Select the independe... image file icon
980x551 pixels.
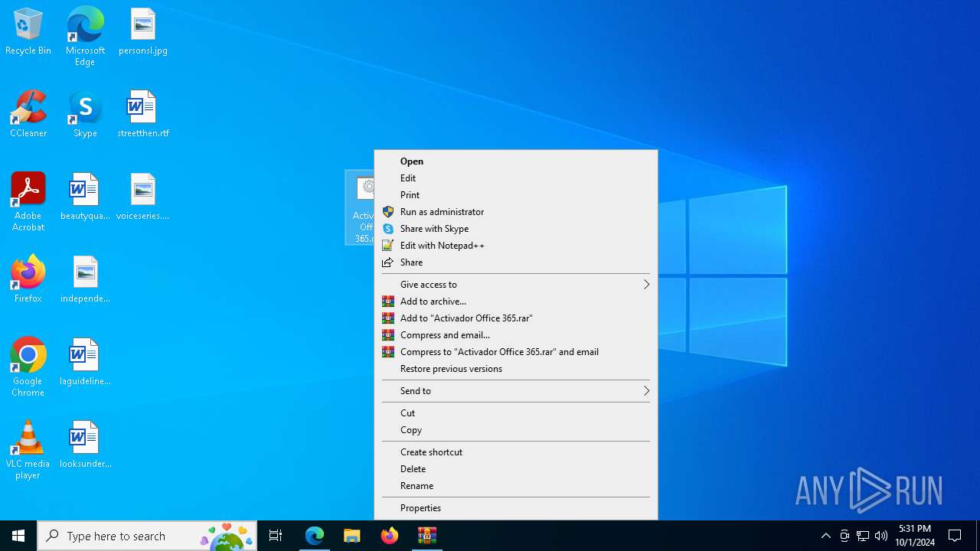85,279
